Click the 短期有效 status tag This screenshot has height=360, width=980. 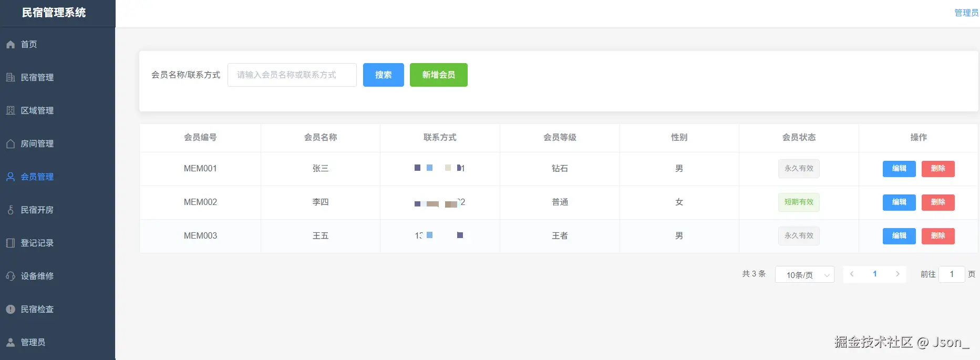[799, 202]
